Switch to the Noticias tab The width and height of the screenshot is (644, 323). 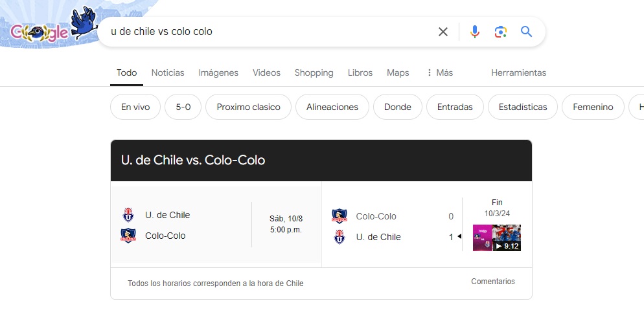click(168, 72)
